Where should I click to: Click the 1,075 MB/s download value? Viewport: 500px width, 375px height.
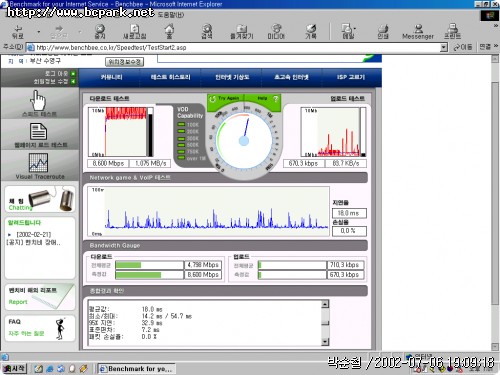(x=150, y=163)
